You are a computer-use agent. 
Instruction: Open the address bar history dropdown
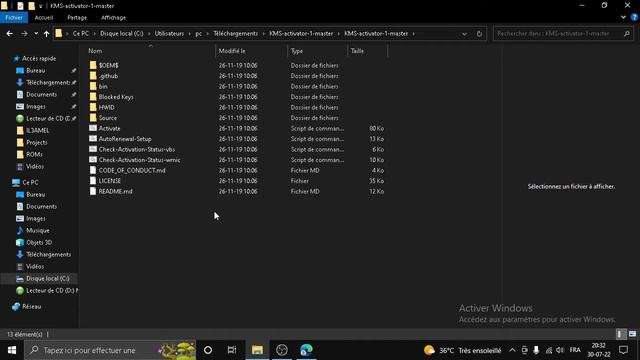click(464, 33)
